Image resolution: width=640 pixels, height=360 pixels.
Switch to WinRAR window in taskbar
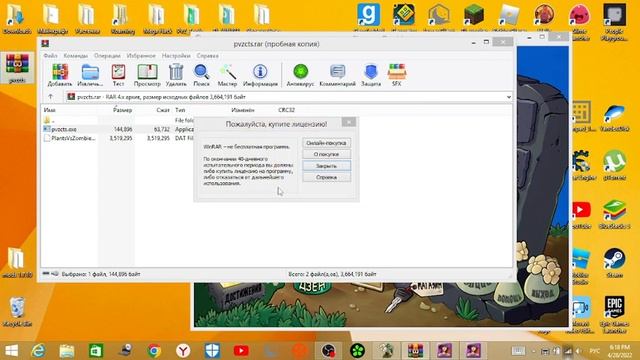415,351
